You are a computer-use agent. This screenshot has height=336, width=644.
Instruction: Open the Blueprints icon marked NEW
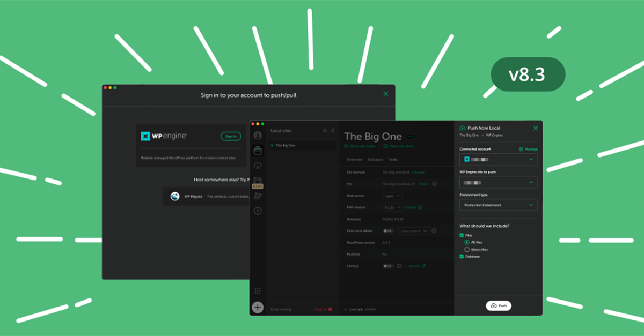click(258, 182)
